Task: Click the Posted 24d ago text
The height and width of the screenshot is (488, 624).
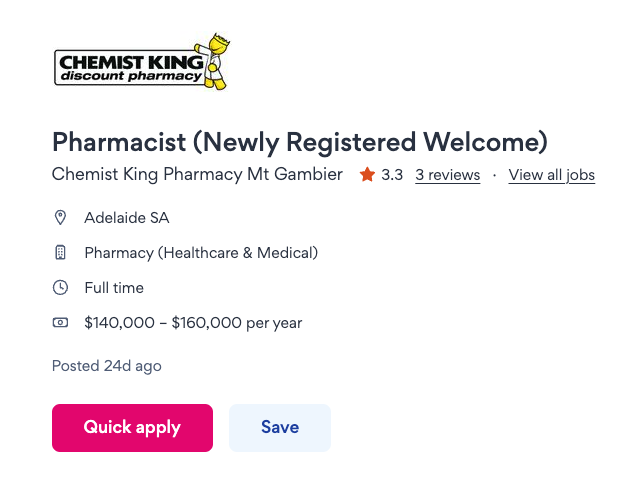Action: (106, 366)
